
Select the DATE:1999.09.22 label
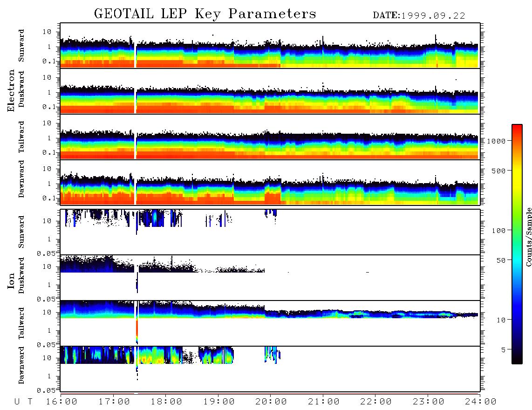click(x=419, y=16)
